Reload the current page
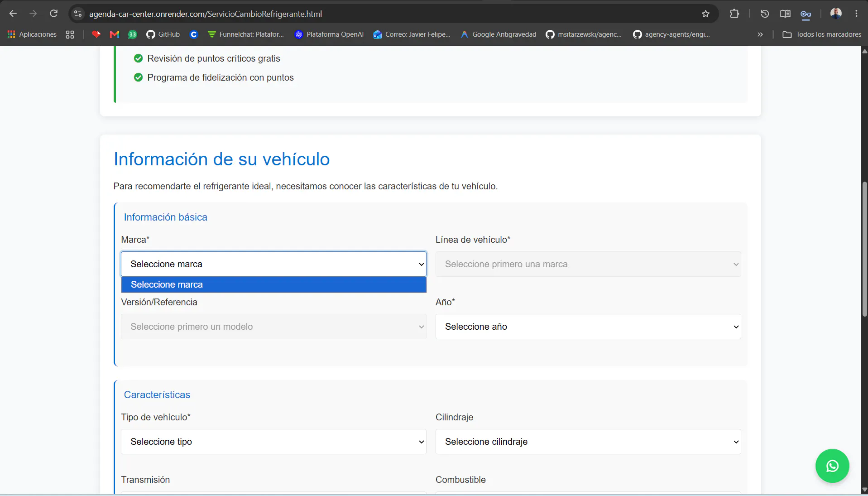This screenshot has height=496, width=868. point(53,14)
